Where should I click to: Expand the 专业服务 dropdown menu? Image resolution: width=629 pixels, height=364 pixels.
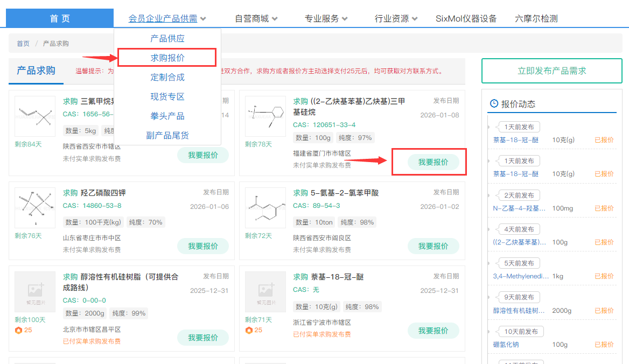(326, 18)
